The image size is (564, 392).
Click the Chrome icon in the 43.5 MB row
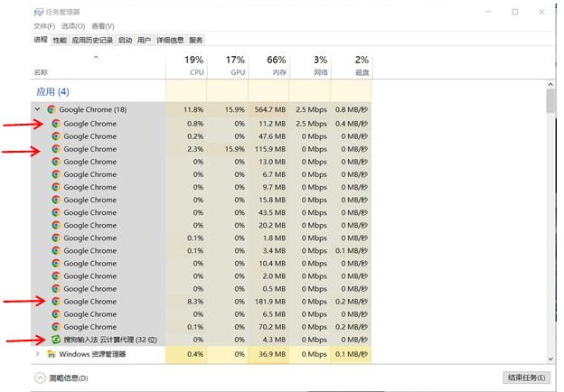coord(56,212)
